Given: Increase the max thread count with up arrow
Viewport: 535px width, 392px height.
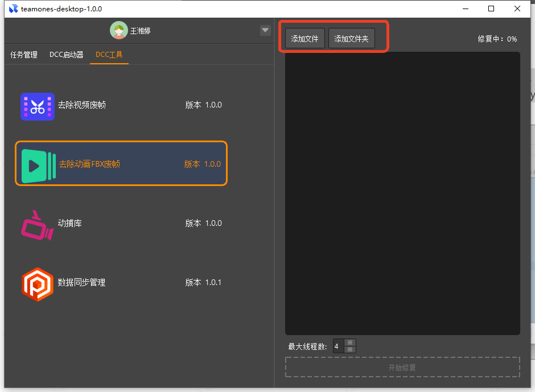Looking at the screenshot, I should [351, 343].
